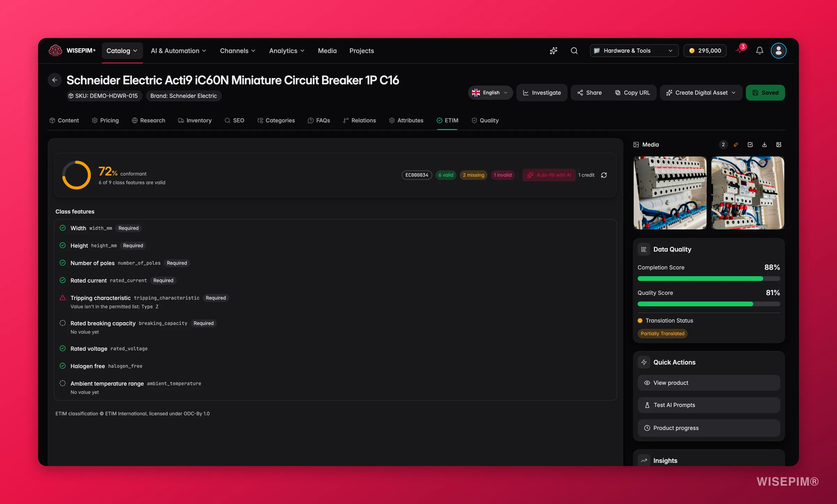Click the Share button

coord(589,93)
